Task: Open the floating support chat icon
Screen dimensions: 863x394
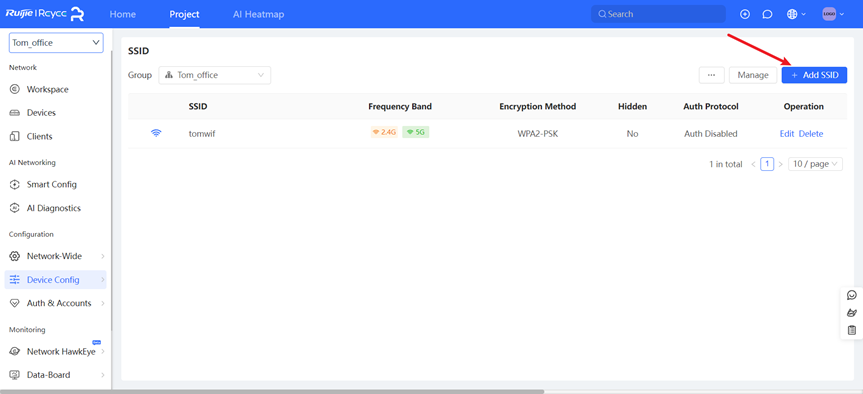Action: (852, 296)
